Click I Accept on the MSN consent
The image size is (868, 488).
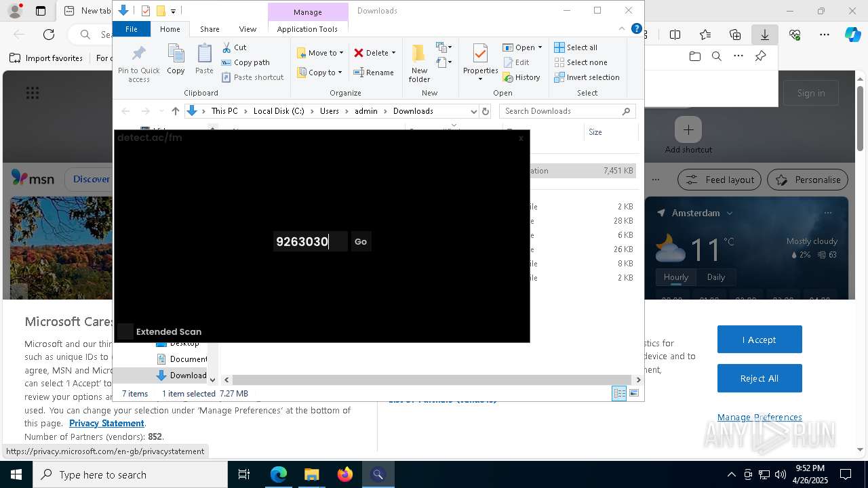pos(759,340)
